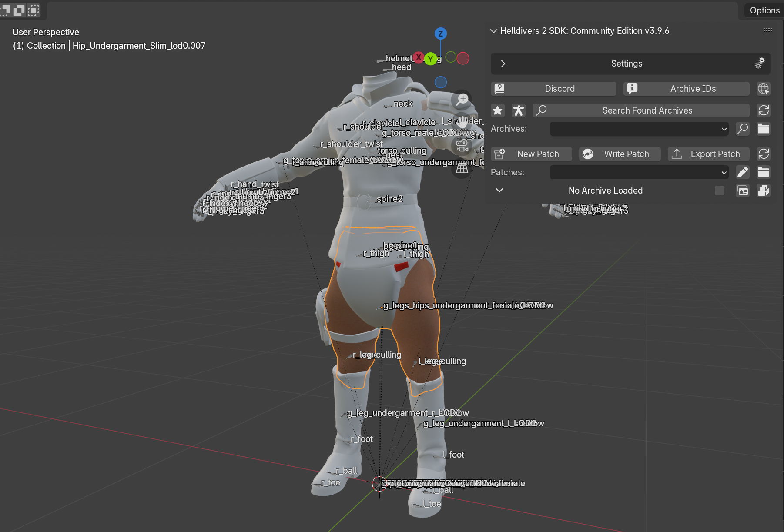Click the zoom view magnifier icon
The width and height of the screenshot is (784, 532).
tap(462, 100)
